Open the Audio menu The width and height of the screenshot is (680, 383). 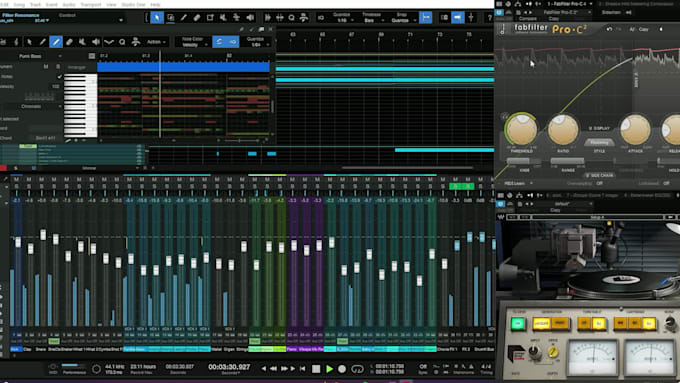point(69,4)
